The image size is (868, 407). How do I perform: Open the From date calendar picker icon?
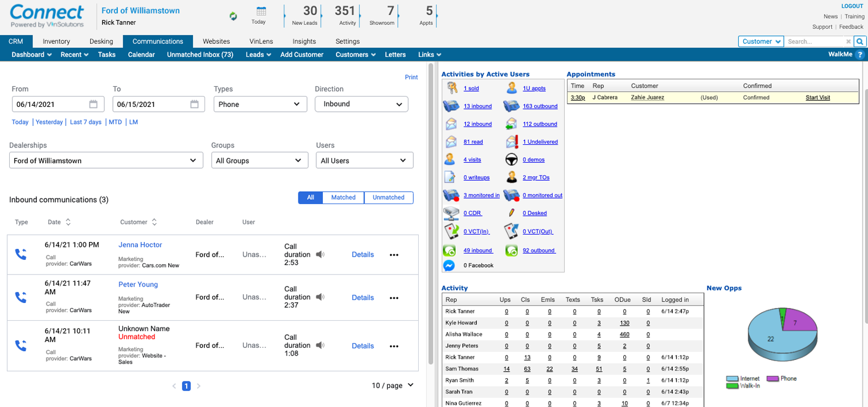pyautogui.click(x=93, y=104)
